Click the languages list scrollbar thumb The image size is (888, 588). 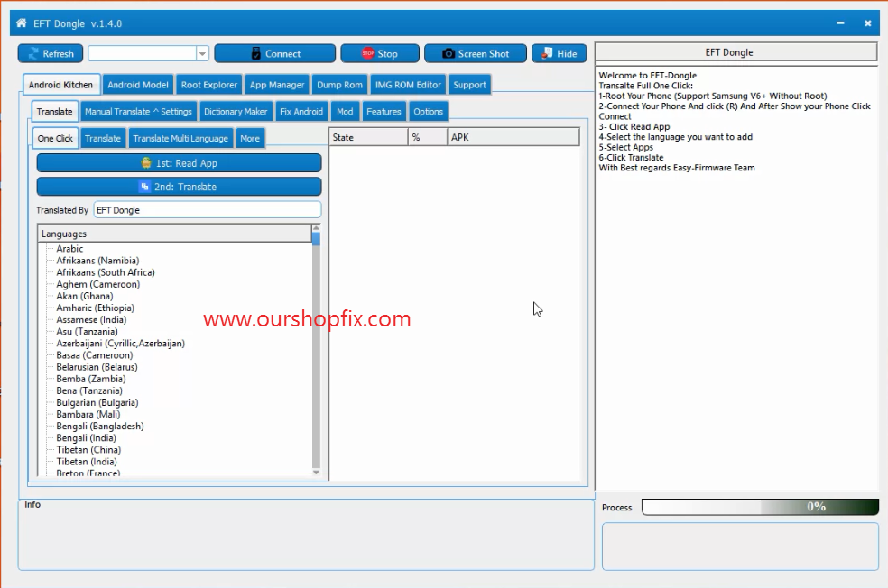[316, 239]
